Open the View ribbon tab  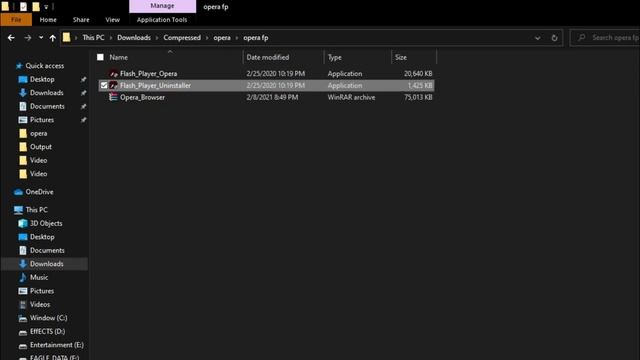113,20
